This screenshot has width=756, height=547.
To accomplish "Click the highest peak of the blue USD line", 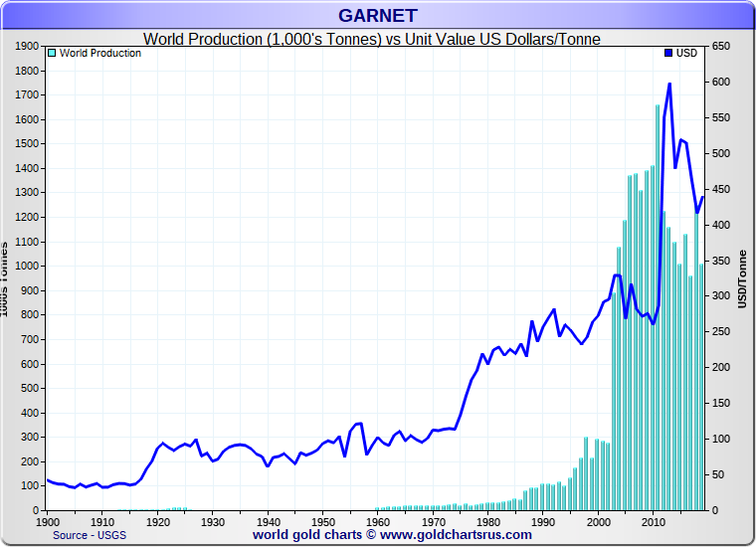I will click(x=669, y=84).
